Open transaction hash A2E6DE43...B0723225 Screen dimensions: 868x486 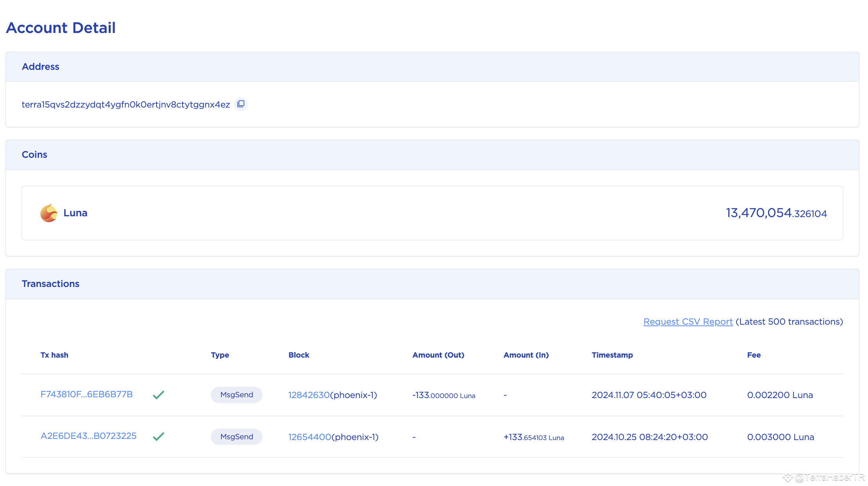tap(88, 436)
